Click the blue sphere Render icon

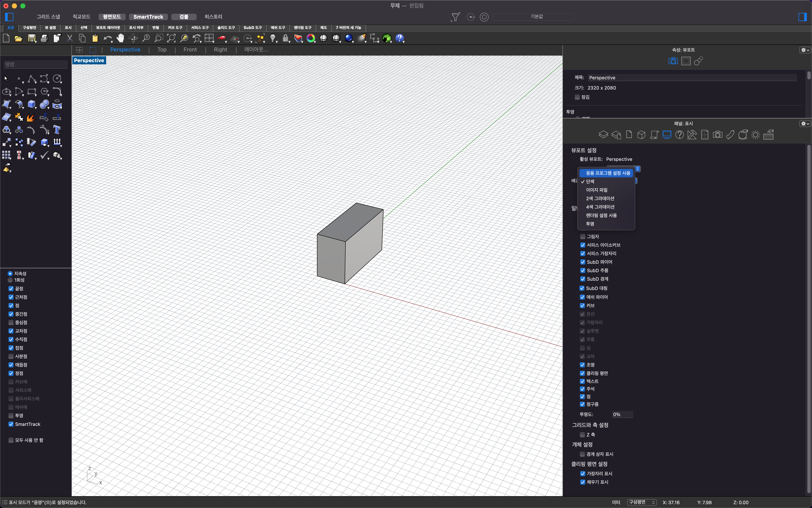349,38
